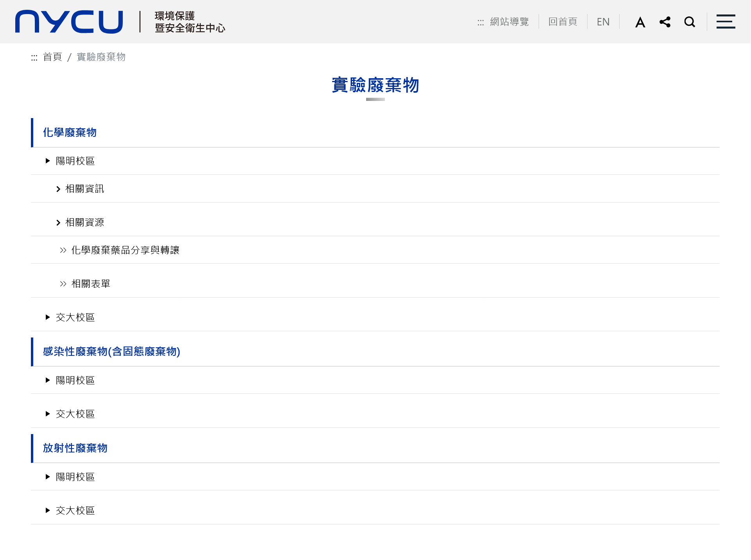751x560 pixels.
Task: Expand 交大校區 under 感染性廢棄物
Action: 75,414
